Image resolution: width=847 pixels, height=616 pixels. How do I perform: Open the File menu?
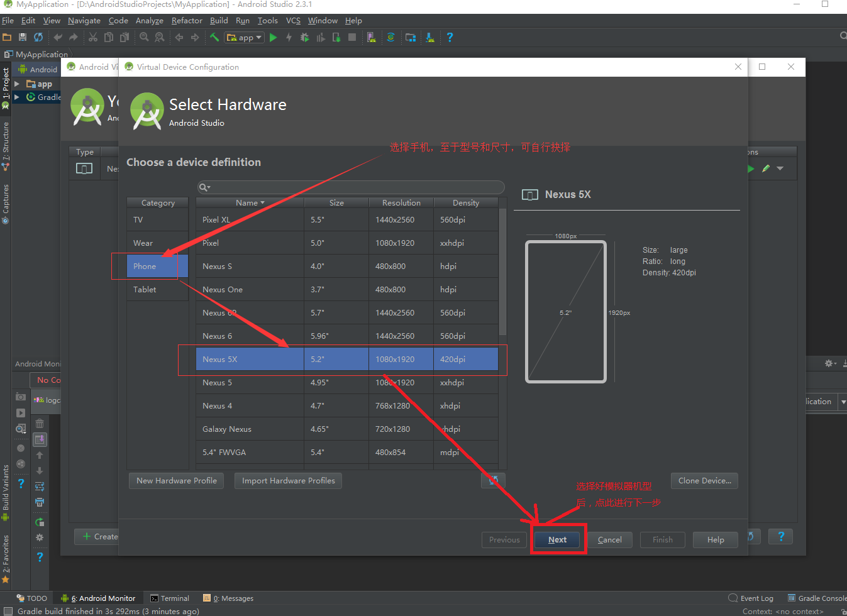pyautogui.click(x=8, y=20)
